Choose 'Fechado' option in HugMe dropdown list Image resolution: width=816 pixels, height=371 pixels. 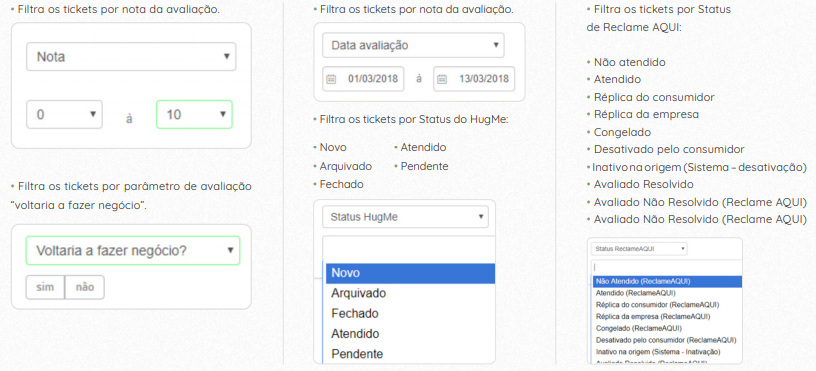410,314
